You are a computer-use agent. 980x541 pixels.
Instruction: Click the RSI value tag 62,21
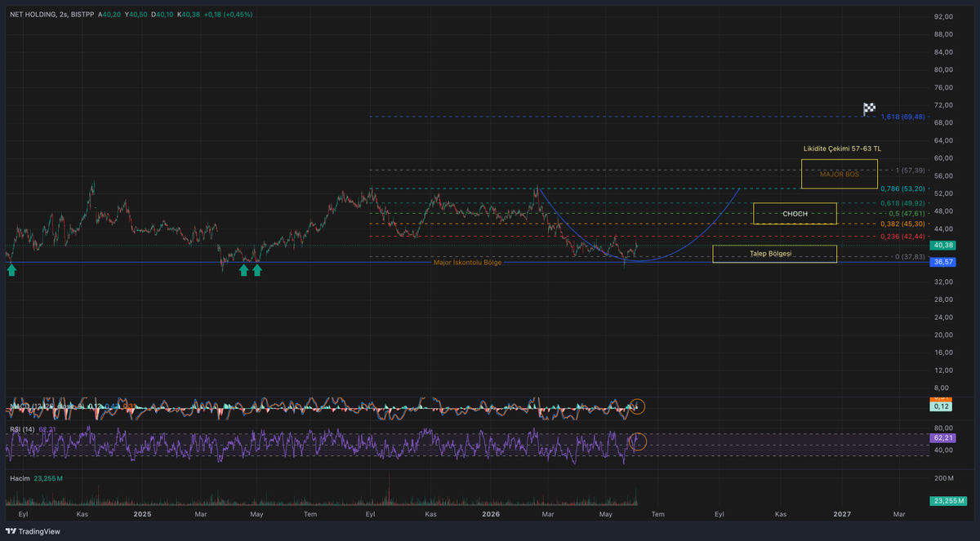943,438
